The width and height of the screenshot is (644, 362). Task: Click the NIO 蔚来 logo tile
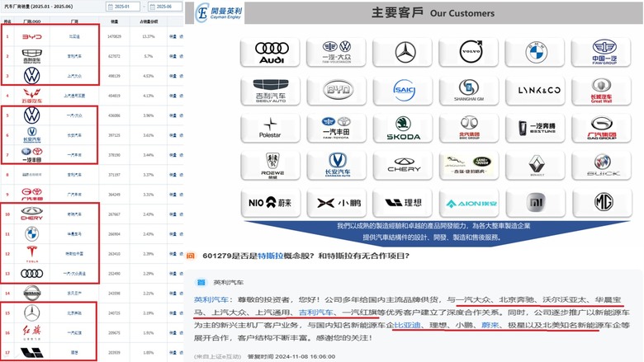click(x=270, y=202)
